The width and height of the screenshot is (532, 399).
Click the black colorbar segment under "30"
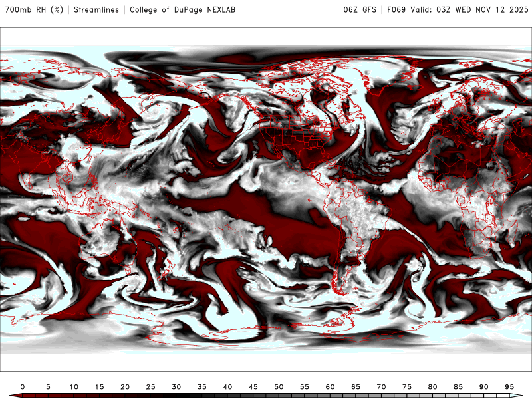click(x=176, y=396)
